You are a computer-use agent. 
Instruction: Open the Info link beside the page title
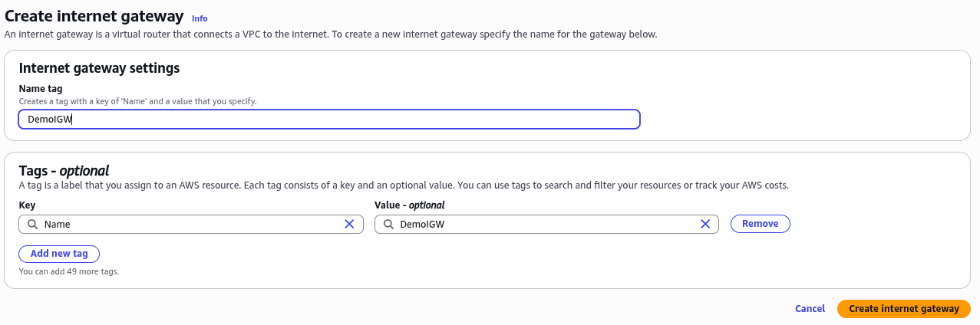click(x=200, y=18)
